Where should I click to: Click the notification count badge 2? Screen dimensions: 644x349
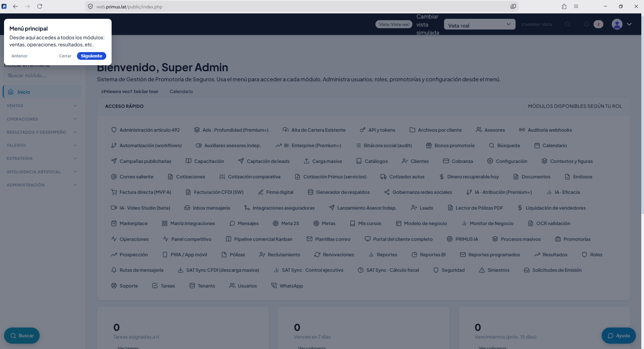(x=598, y=24)
